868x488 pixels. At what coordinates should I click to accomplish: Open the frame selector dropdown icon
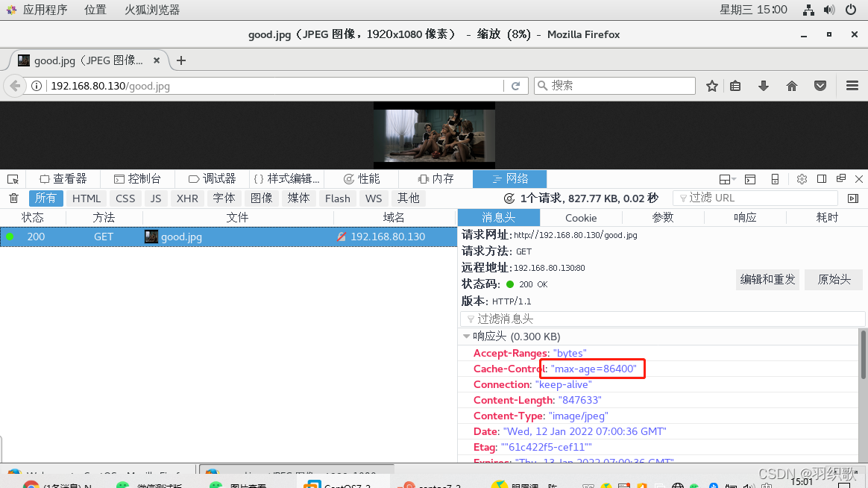pos(727,179)
